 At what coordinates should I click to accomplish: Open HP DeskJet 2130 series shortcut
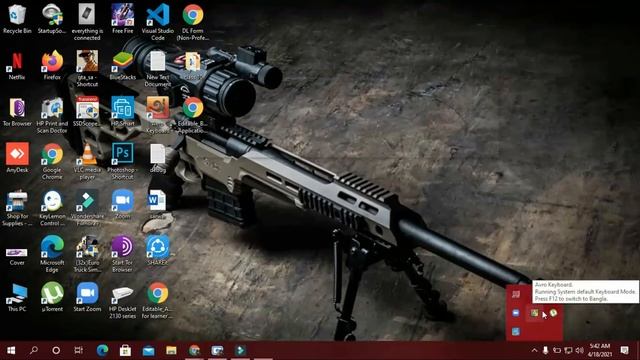coord(122,301)
